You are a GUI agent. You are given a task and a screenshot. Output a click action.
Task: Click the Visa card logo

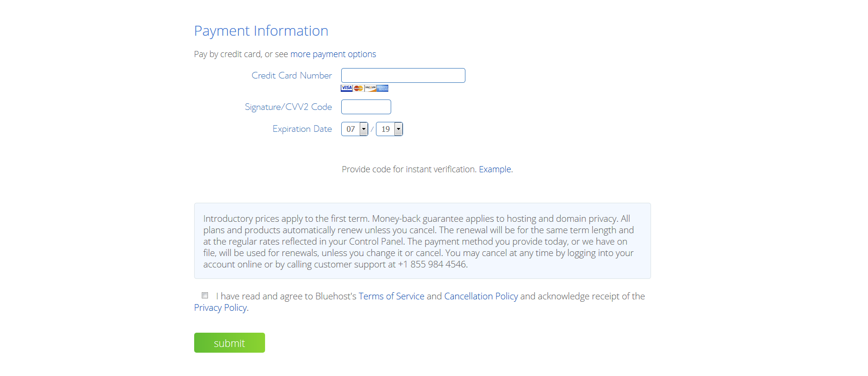point(347,88)
